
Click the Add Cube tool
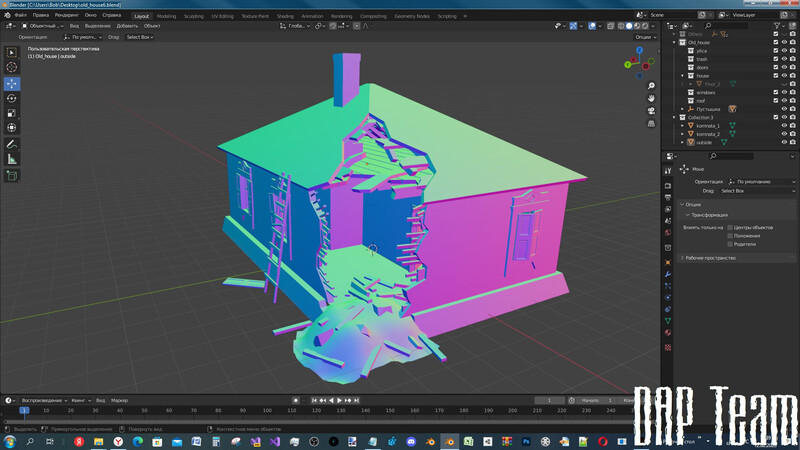[x=12, y=176]
